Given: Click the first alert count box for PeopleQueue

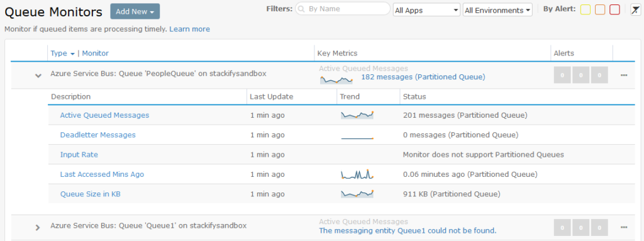Looking at the screenshot, I should coord(562,76).
